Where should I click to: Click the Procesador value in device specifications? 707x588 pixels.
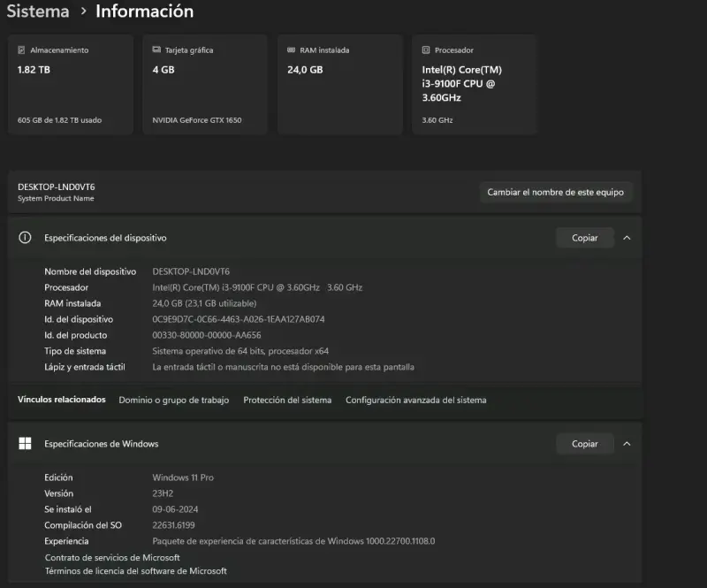point(257,287)
